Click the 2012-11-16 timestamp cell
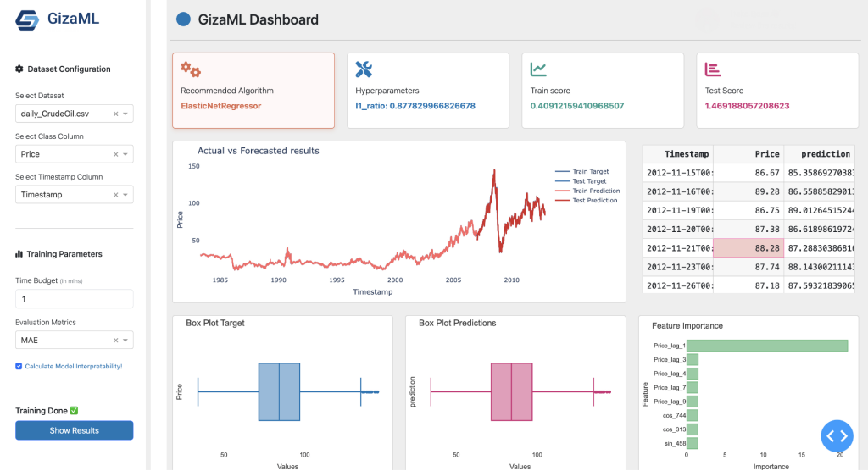Screen dimensions: 868x471 (x=678, y=191)
